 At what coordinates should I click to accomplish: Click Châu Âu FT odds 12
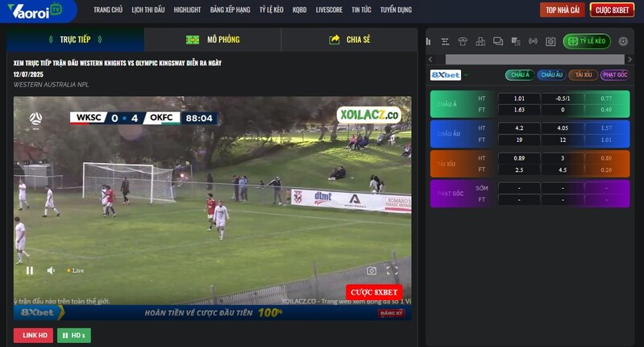[563, 140]
